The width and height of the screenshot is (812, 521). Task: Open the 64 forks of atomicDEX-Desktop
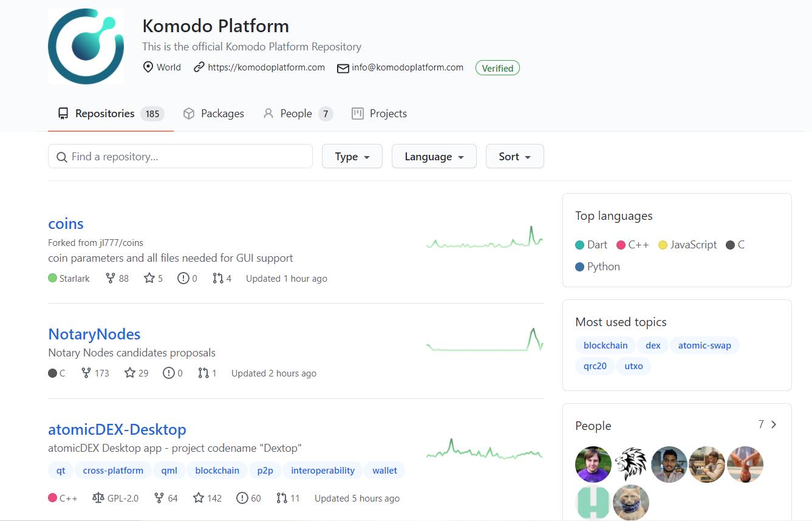pos(166,499)
